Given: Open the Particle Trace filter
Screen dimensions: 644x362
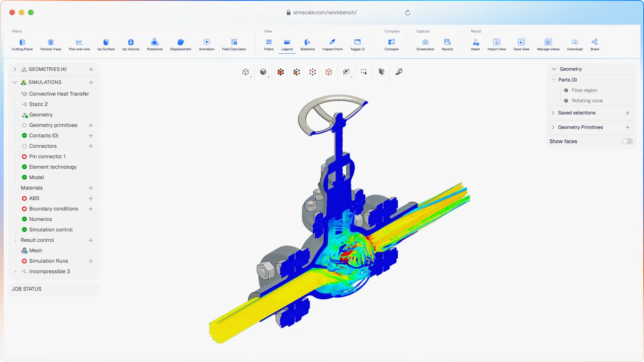Looking at the screenshot, I should coord(51,45).
